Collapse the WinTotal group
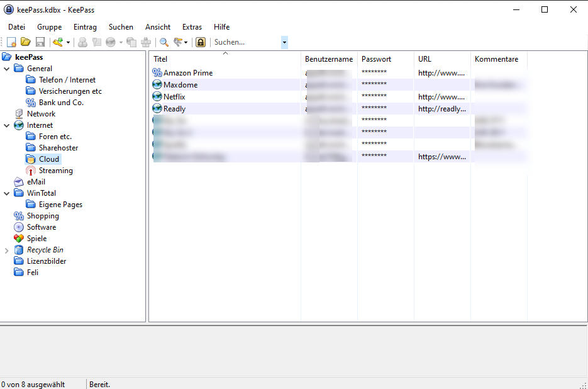The width and height of the screenshot is (588, 389). point(6,193)
